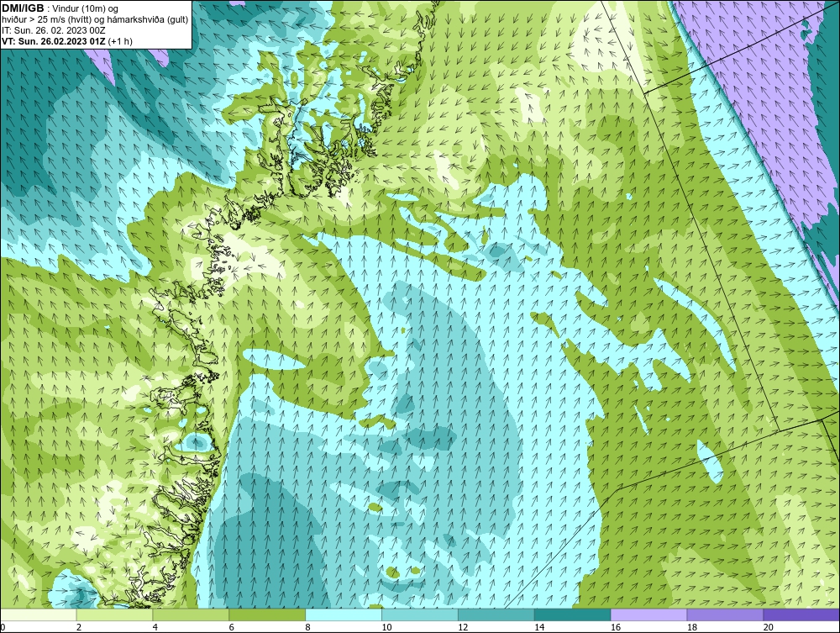Click the 'DMI/IGB' title text
The image size is (840, 633).
coord(23,8)
